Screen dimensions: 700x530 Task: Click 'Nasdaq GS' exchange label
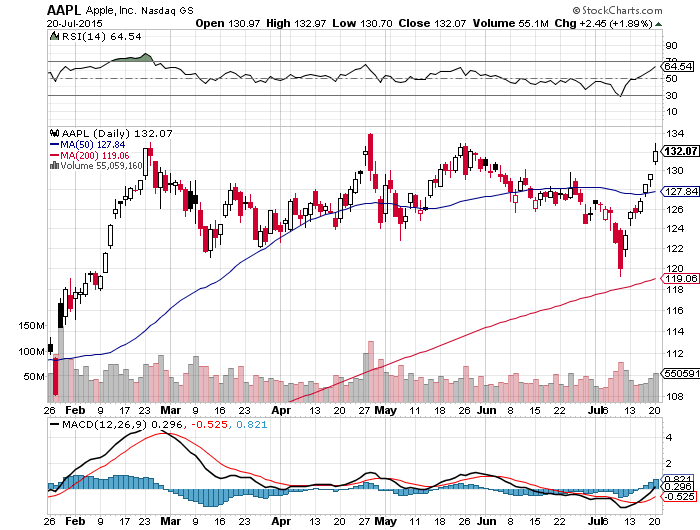tap(167, 10)
